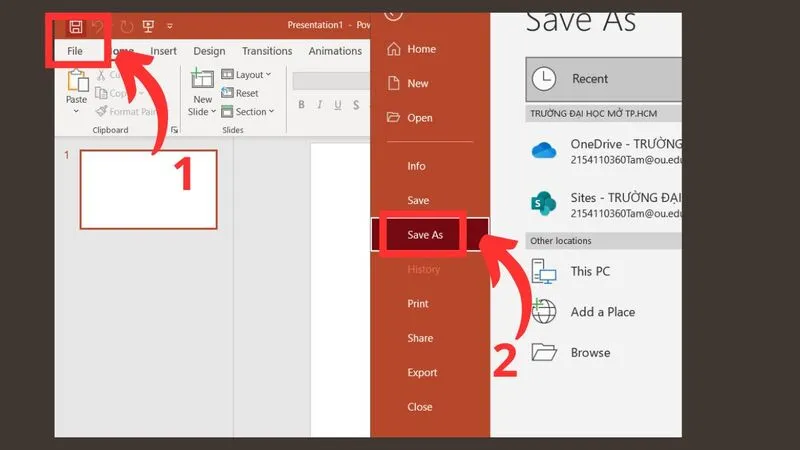Open the Section dropdown
Viewport: 800px width, 450px height.
tap(248, 111)
